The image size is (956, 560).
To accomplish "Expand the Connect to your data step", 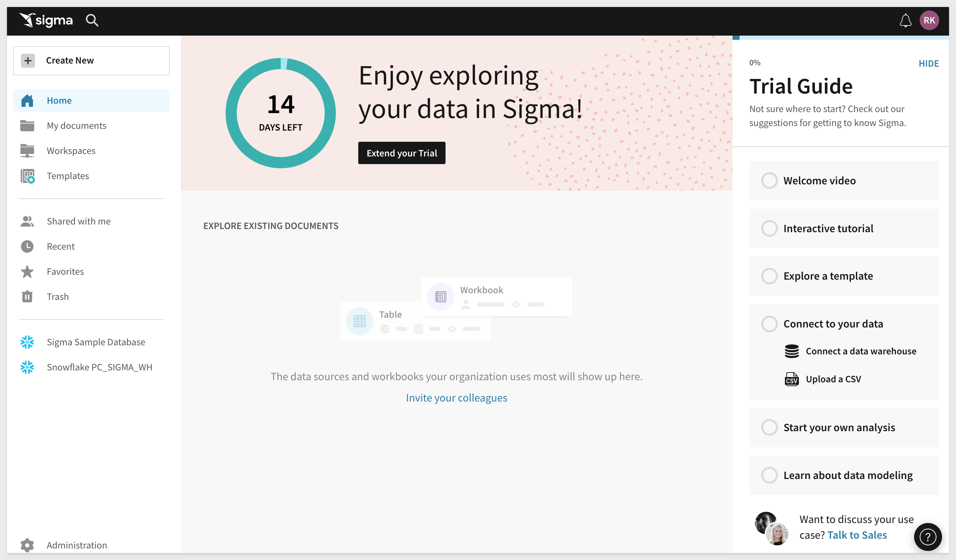I will coord(833,324).
